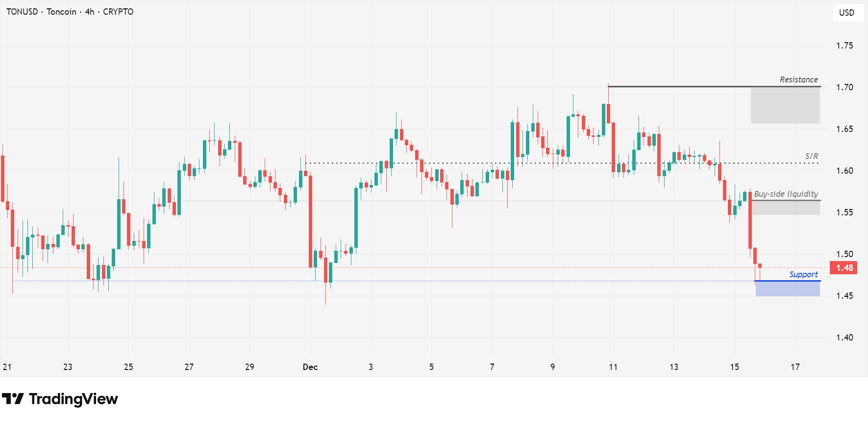Click the 15 date on time axis
Screen dimensions: 868x421
[x=734, y=367]
